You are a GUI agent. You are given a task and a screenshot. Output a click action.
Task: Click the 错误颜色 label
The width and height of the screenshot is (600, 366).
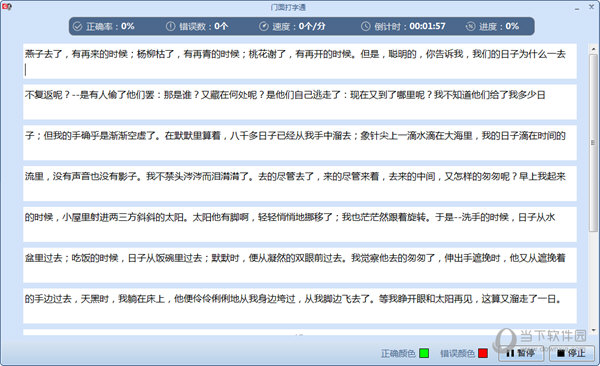point(457,353)
